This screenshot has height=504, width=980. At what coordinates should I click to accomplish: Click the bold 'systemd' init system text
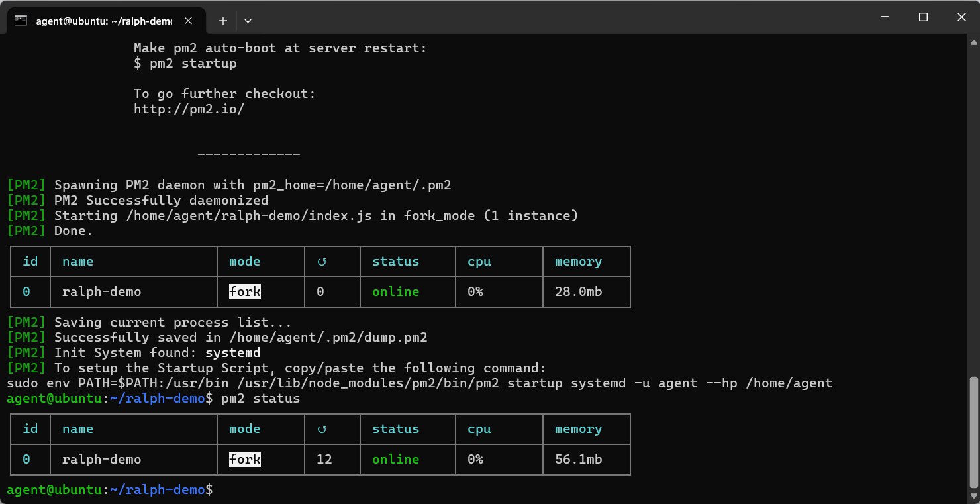(232, 353)
